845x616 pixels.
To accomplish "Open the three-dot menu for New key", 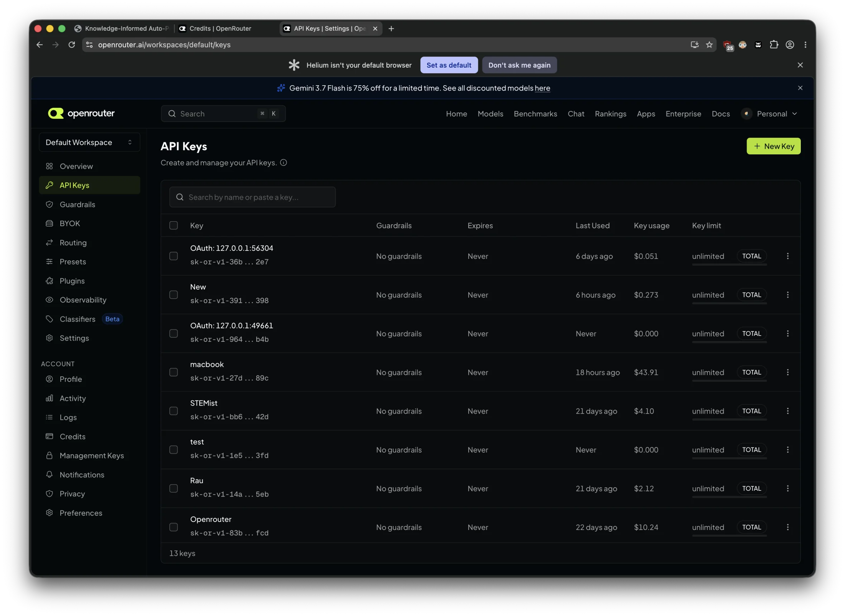I will click(x=787, y=295).
